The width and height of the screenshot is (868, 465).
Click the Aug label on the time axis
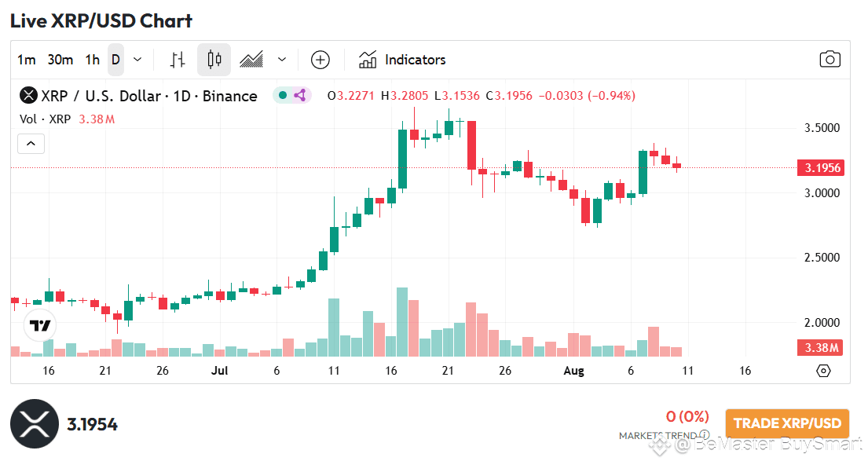click(x=573, y=371)
